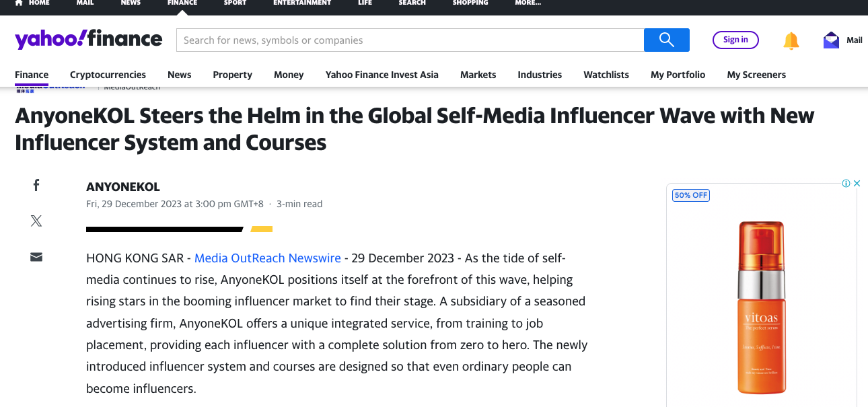This screenshot has height=407, width=868.
Task: Open the Property tab
Action: [233, 75]
